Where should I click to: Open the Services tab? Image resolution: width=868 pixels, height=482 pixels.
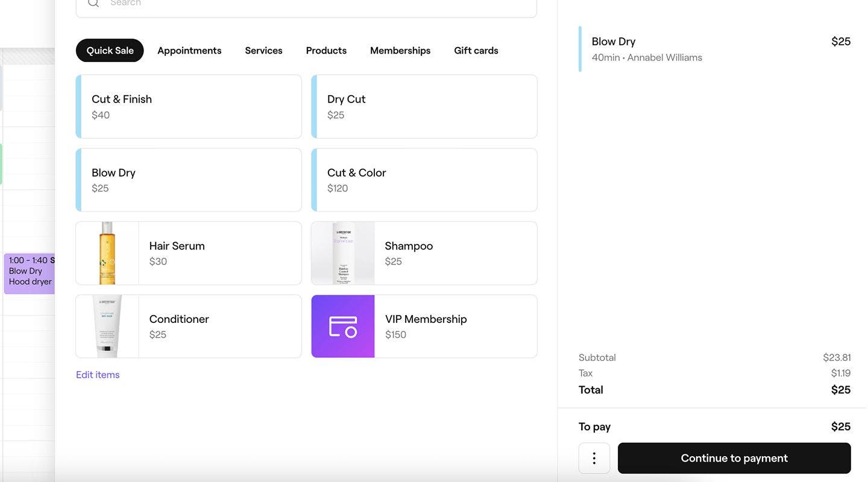263,51
